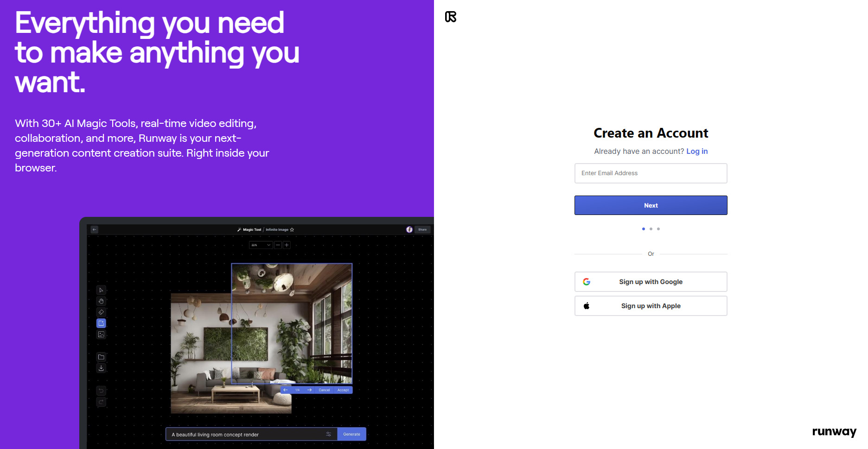Click the image tool icon
Viewport: 868px width, 449px height.
pyautogui.click(x=101, y=335)
